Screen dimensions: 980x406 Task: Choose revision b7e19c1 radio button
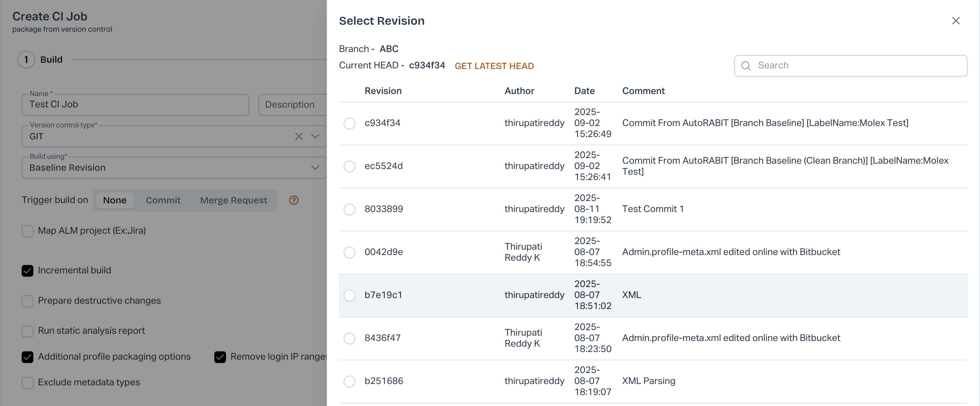[349, 295]
